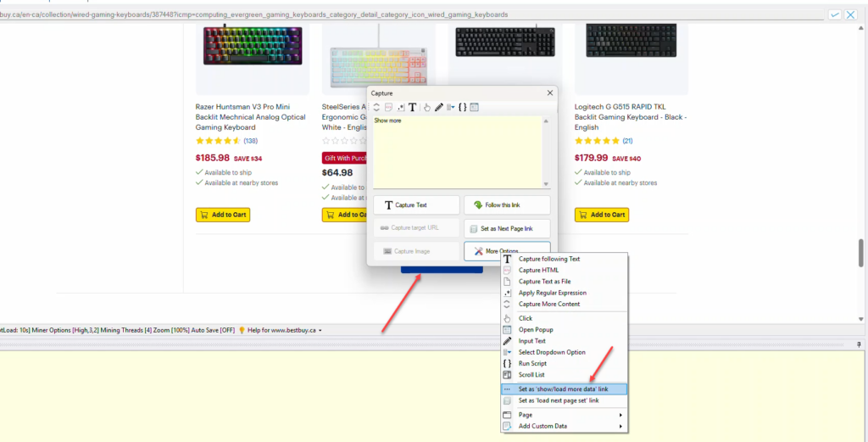Click the pin icon on the lower panel
Image resolution: width=868 pixels, height=442 pixels.
[859, 344]
